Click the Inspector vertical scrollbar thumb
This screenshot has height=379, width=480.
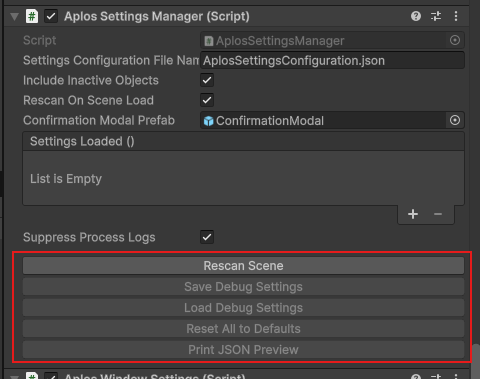pos(476,362)
